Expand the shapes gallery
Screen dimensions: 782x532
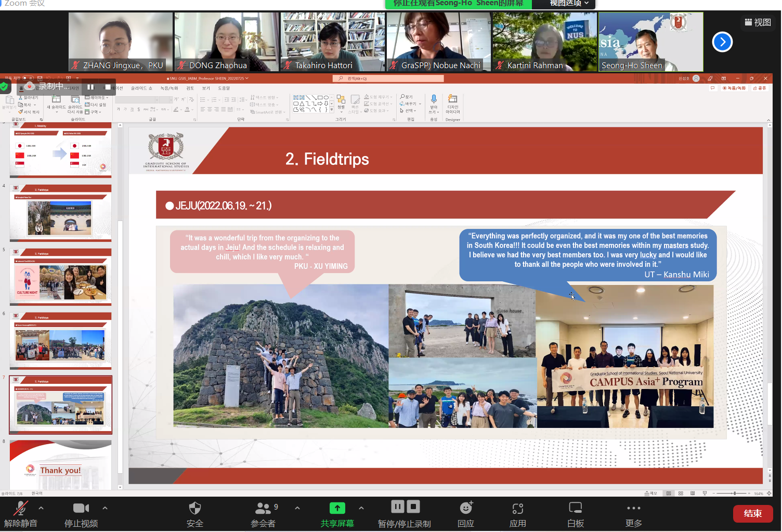click(332, 110)
